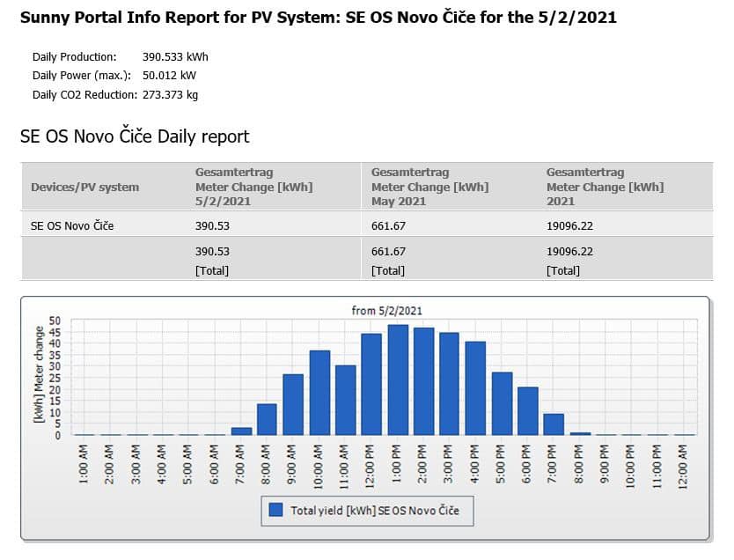Click the 10:00 AM bar in the chart
The image size is (734, 560).
(x=319, y=393)
